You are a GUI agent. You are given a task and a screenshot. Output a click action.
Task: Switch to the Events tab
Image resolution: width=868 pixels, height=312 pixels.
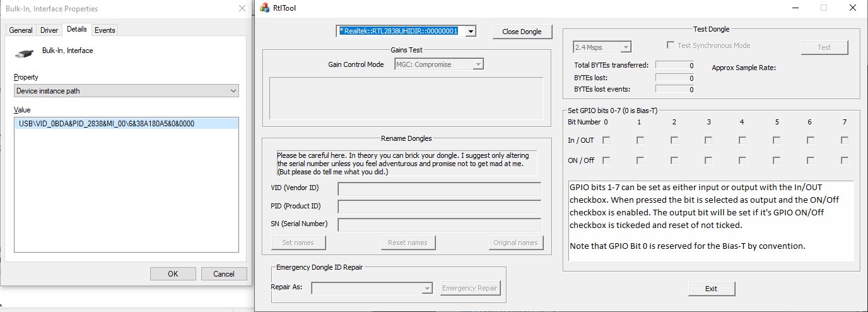(x=105, y=30)
